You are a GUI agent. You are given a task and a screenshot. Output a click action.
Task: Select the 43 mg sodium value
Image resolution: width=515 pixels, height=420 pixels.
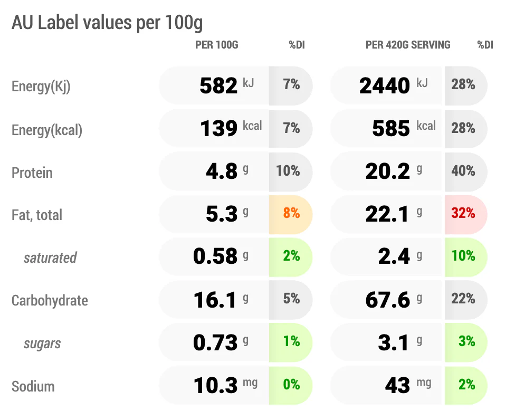coord(408,385)
